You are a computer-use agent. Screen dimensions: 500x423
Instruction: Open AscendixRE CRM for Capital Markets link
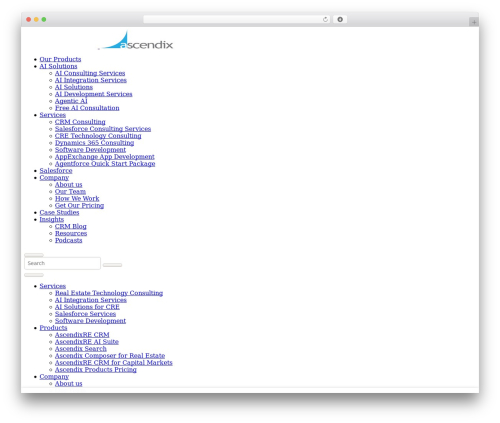[x=114, y=363]
